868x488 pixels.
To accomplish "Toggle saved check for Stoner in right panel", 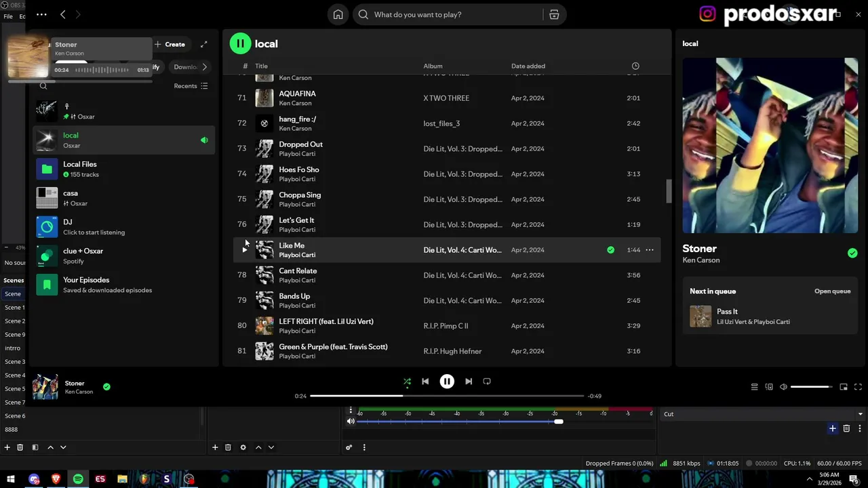I will [852, 253].
